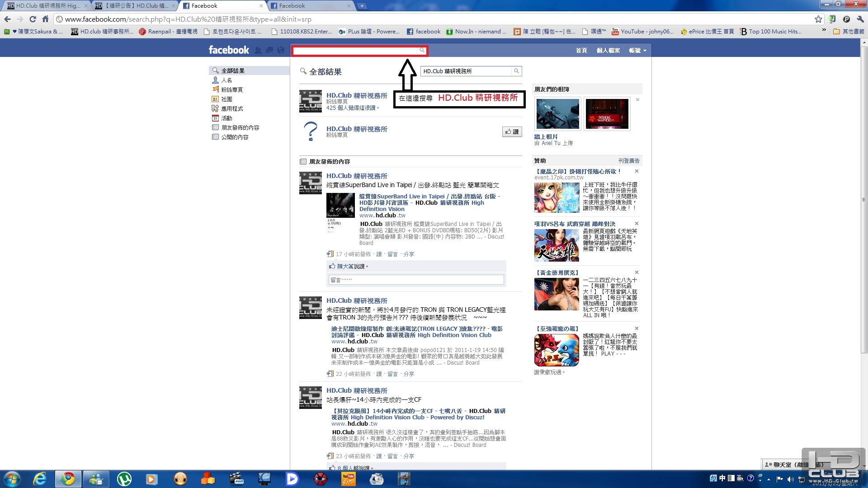Expand the 帳號 account dropdown
Viewport: 868px width, 488px height.
(x=637, y=51)
